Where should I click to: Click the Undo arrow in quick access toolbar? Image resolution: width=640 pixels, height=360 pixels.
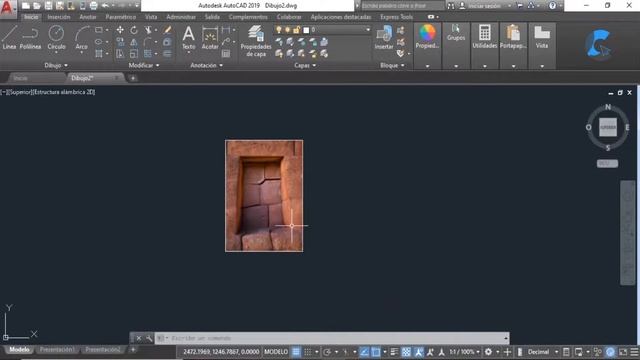click(x=105, y=6)
